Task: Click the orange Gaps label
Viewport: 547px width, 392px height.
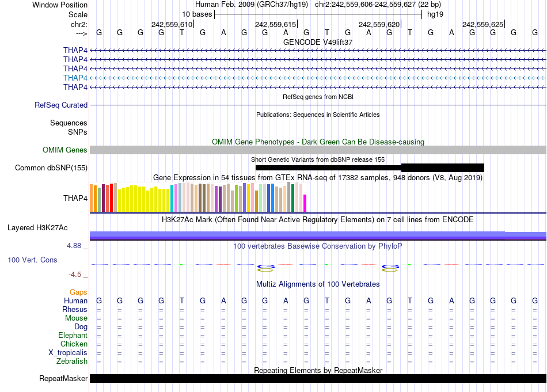Action: (x=78, y=292)
